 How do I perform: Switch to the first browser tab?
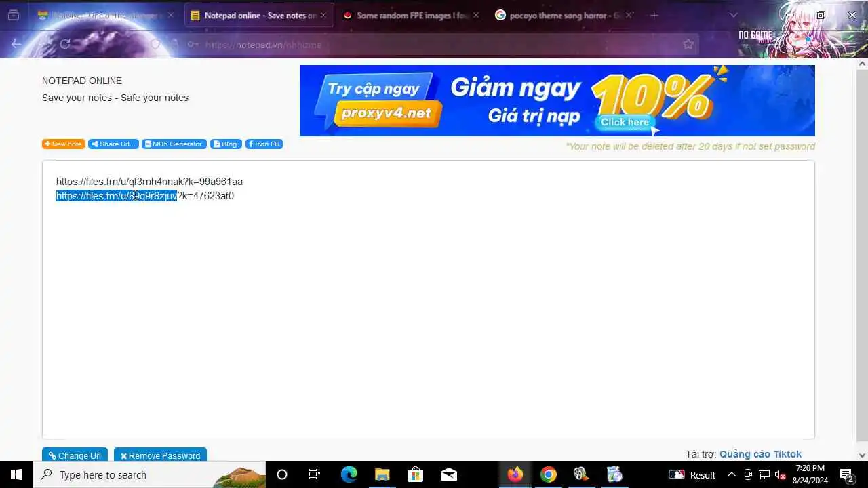tap(105, 15)
